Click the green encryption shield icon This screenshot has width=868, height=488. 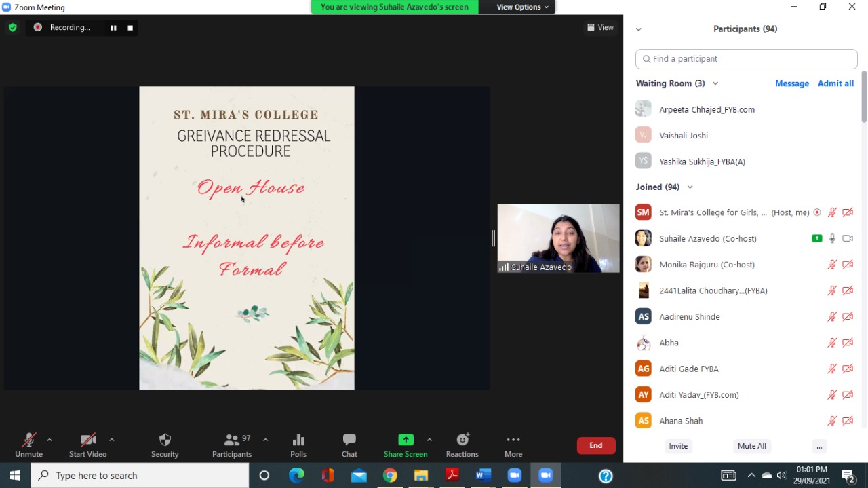(13, 28)
